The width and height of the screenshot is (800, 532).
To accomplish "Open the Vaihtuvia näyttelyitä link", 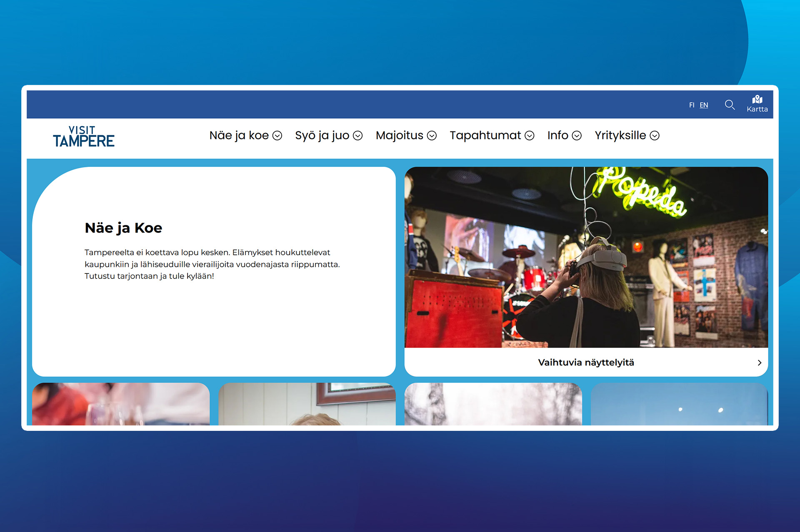I will pos(586,363).
